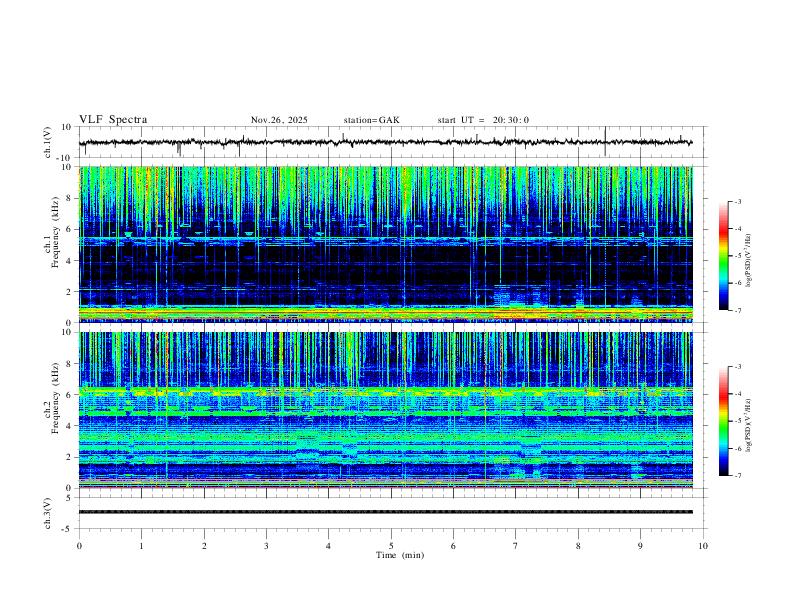Click the 8 kHz tick of ch.2 spectrogram
Screen dimensions: 792x612
coord(70,364)
